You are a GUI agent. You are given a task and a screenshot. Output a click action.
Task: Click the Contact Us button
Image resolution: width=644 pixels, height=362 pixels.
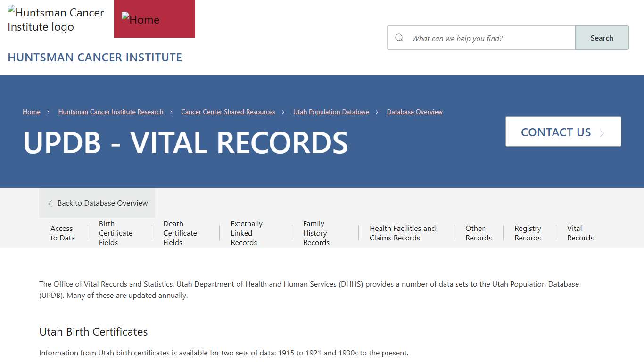coord(563,132)
